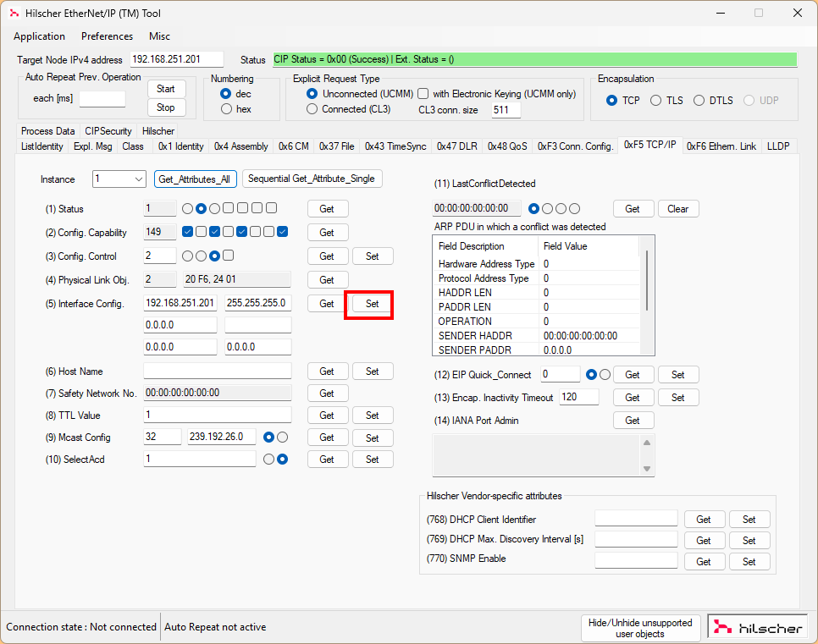
Task: Click Set for Interface Config.
Action: [372, 304]
